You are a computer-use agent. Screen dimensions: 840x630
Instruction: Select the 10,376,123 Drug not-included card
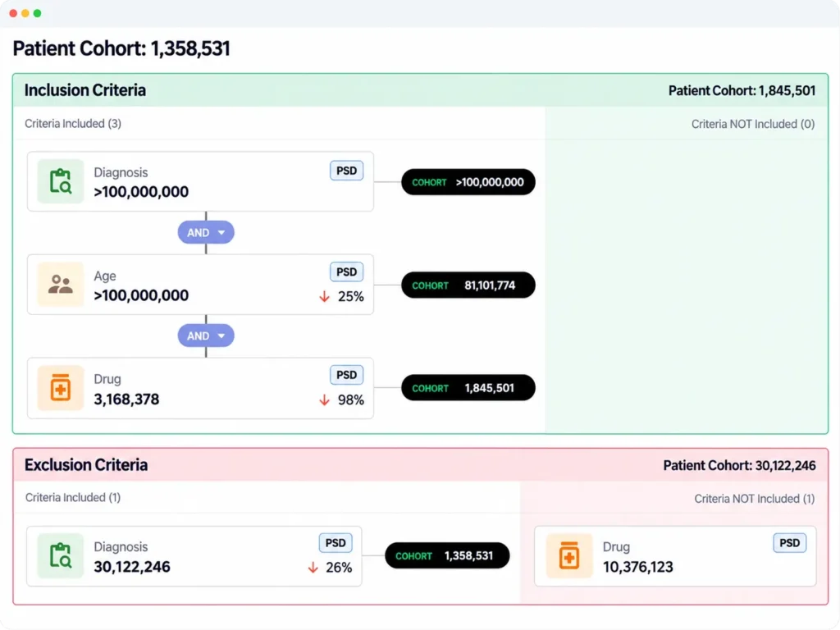(675, 556)
